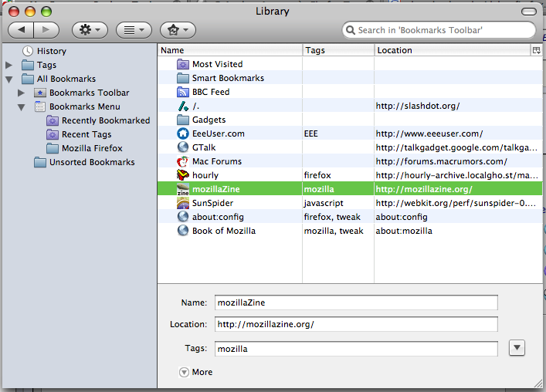Viewport: 546px width, 392px height.
Task: Click the Name field containing mozillaZine
Action: pyautogui.click(x=356, y=302)
